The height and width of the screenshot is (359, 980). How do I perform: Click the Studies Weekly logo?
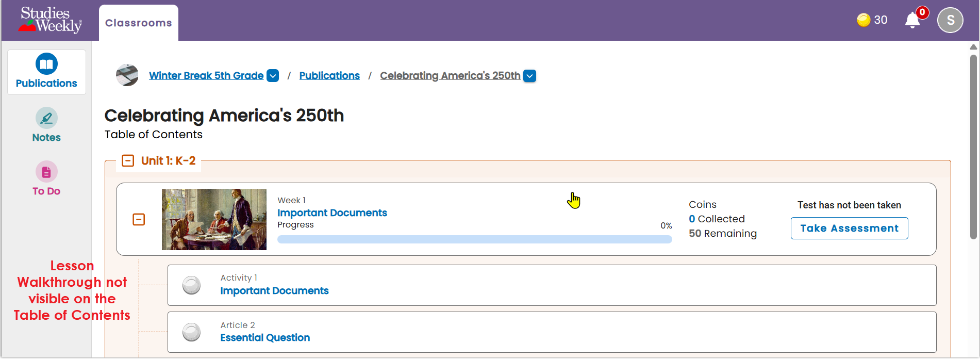51,20
